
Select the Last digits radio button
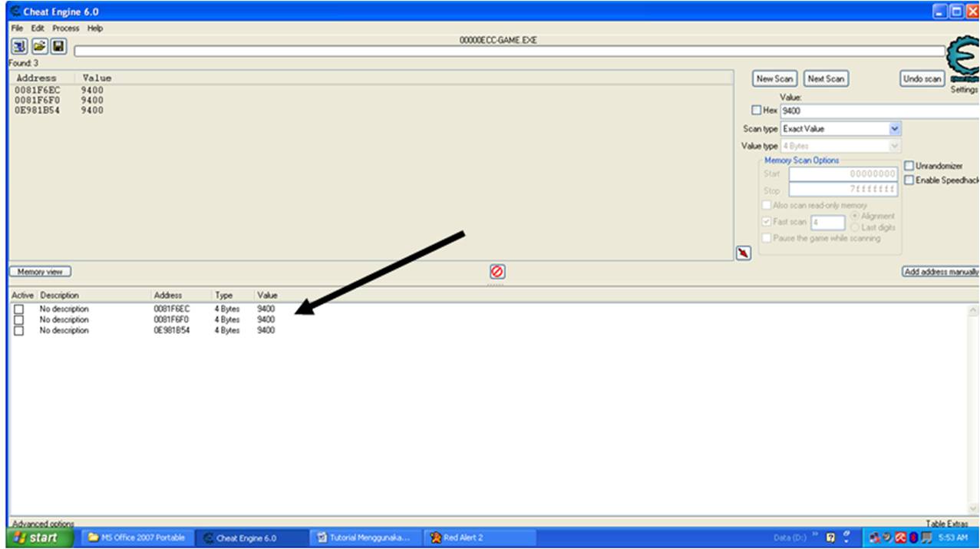(x=855, y=227)
